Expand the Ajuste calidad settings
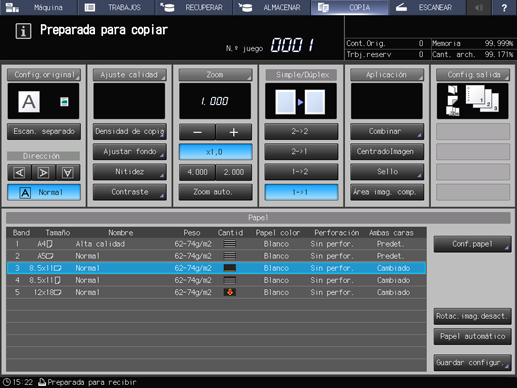The image size is (517, 388). coord(129,75)
